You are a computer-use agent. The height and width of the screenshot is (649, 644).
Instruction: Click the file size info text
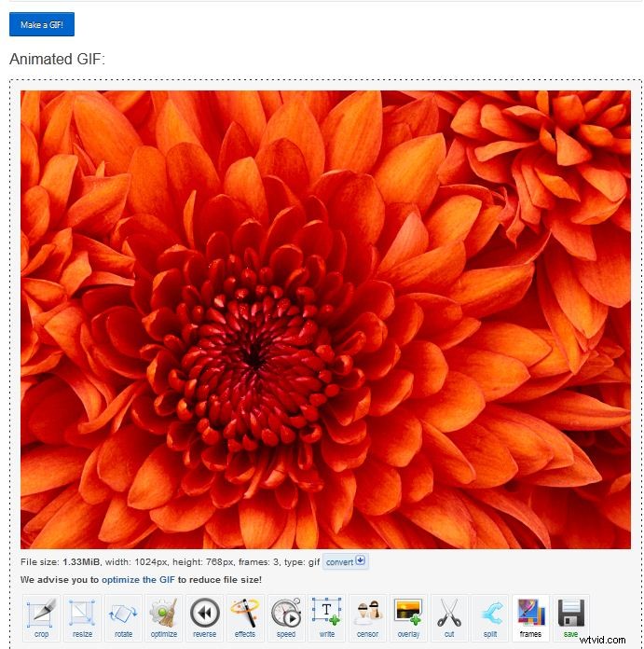click(x=170, y=562)
